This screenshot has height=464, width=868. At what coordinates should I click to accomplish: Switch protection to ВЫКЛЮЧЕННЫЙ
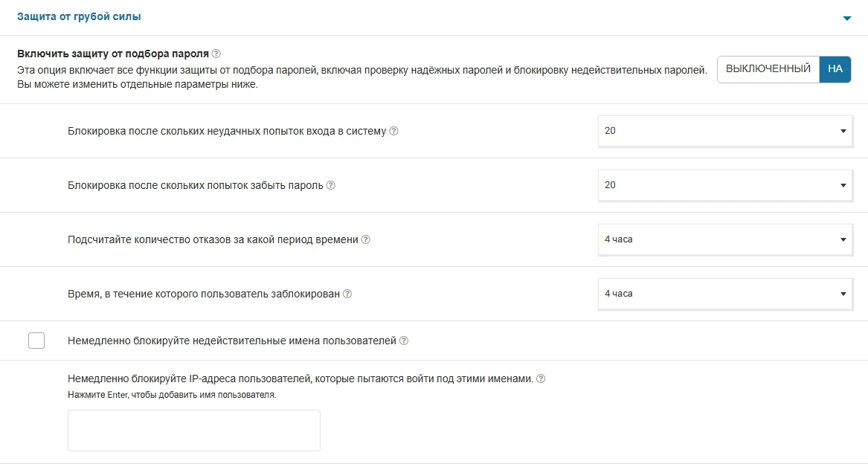click(x=768, y=69)
